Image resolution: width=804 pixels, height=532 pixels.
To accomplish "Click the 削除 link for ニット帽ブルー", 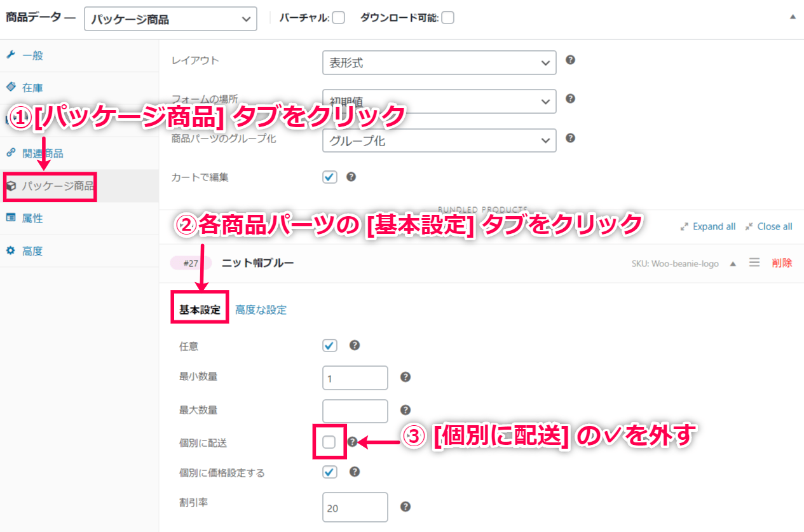I will pos(782,263).
